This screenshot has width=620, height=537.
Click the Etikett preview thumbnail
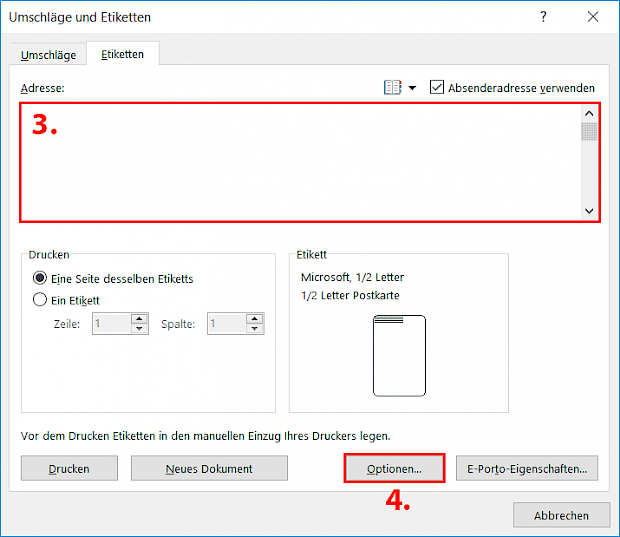[x=399, y=355]
